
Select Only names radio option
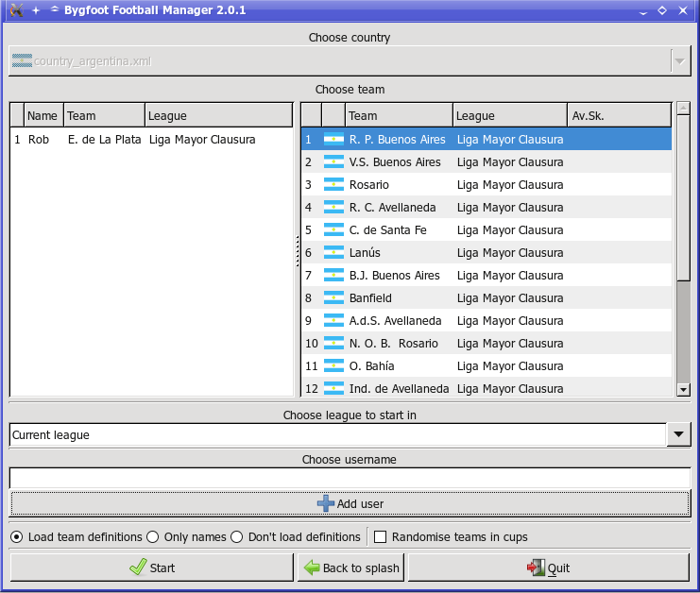(x=186, y=536)
